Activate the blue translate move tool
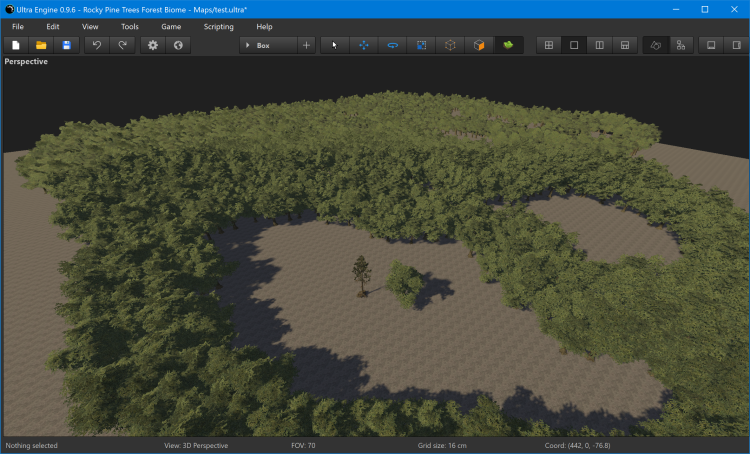The image size is (750, 454). coord(363,45)
